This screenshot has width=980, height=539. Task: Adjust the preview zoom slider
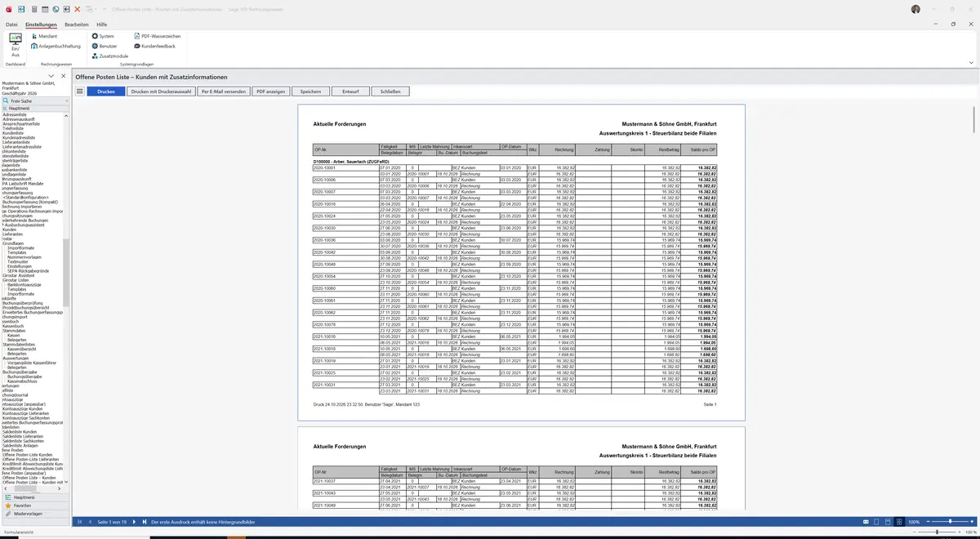pyautogui.click(x=950, y=522)
